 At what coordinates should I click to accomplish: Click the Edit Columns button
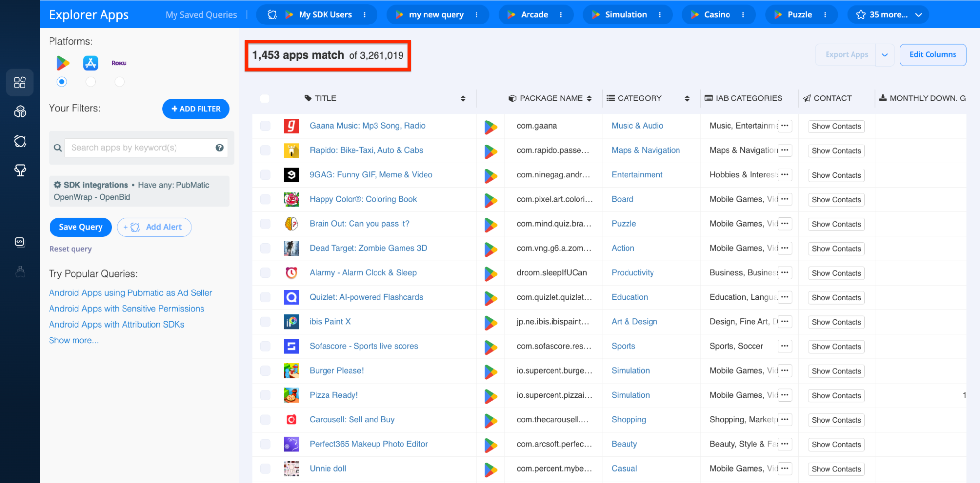tap(933, 55)
